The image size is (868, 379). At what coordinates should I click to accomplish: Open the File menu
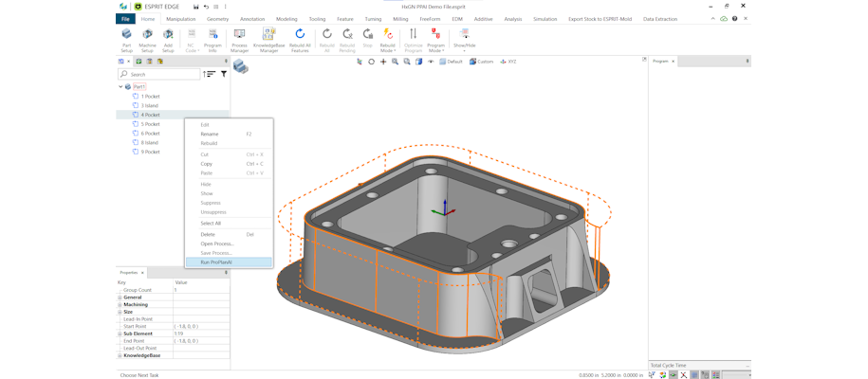tap(125, 19)
